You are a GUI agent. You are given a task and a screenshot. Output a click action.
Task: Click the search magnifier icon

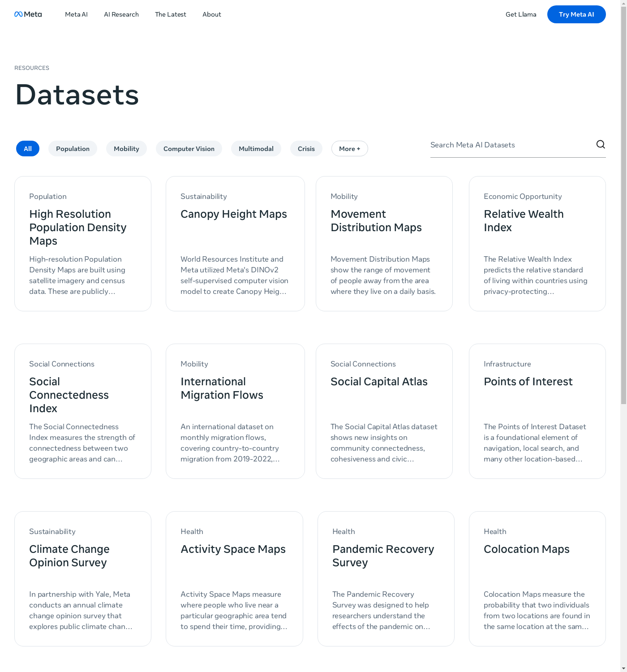click(x=601, y=144)
